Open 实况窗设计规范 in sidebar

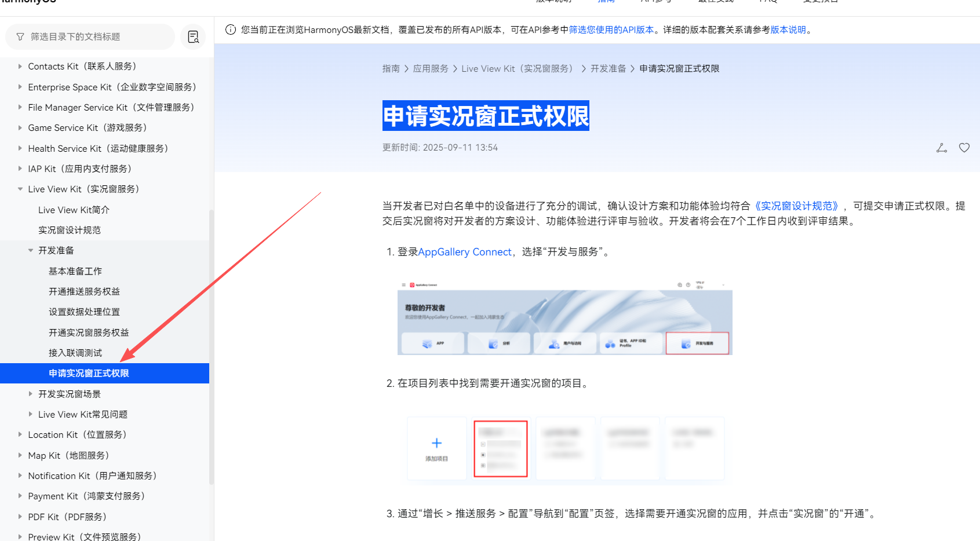tap(70, 230)
